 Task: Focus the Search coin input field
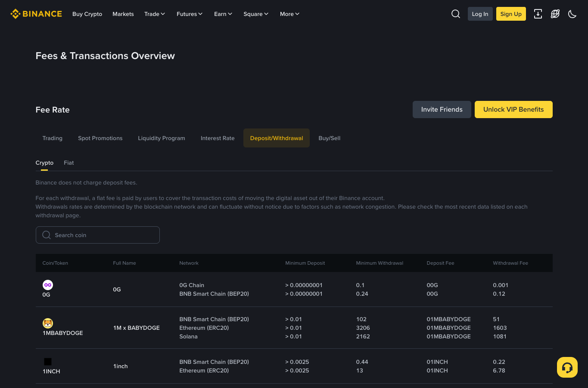pos(98,235)
